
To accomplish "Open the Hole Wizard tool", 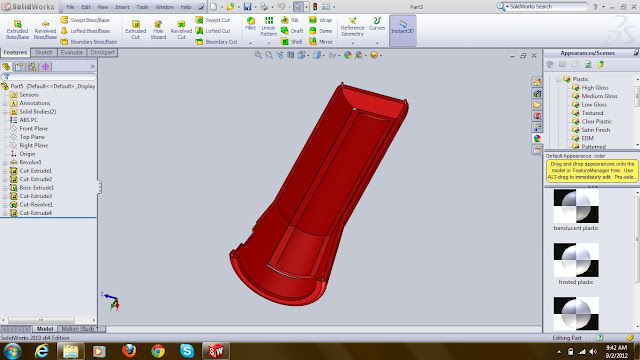I will 158,29.
